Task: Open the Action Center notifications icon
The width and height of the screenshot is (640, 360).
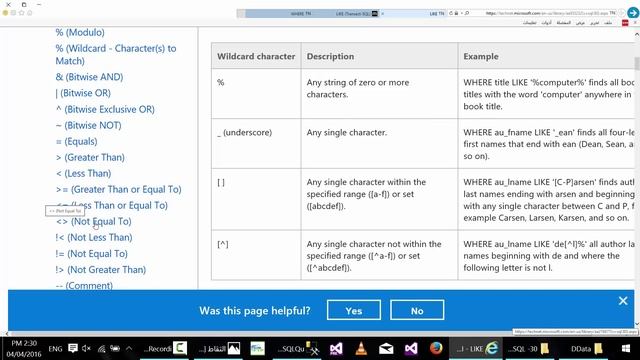Action: [73, 348]
